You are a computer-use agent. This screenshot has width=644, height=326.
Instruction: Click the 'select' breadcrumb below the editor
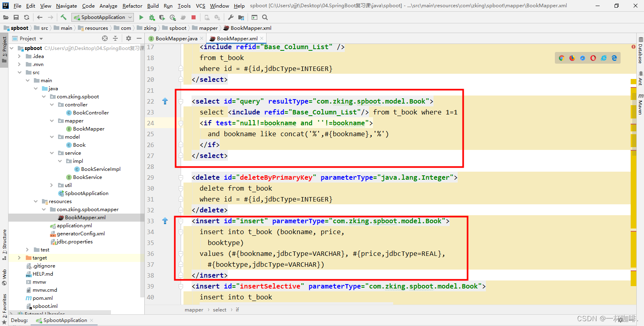[x=220, y=310]
